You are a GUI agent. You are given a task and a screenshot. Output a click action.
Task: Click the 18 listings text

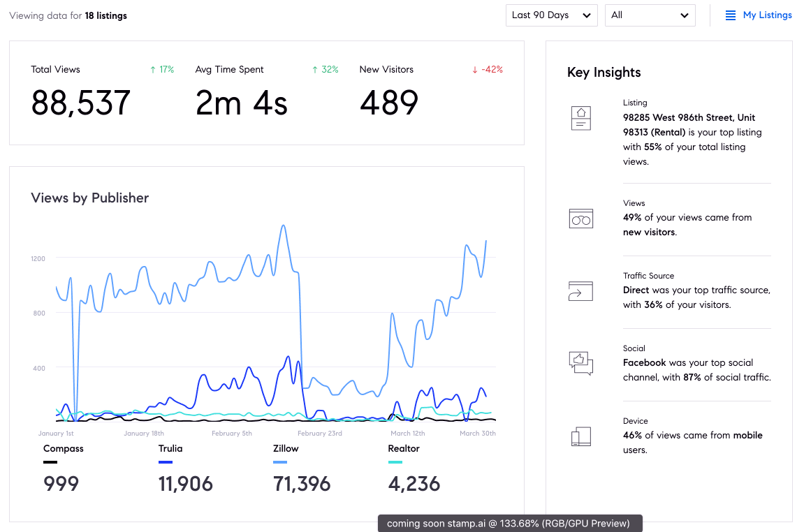click(x=106, y=15)
